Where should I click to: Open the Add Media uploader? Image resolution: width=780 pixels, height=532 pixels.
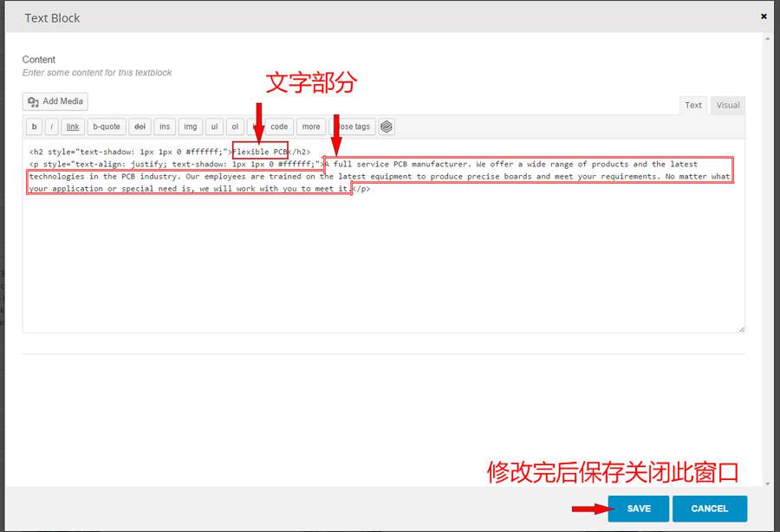[x=55, y=101]
